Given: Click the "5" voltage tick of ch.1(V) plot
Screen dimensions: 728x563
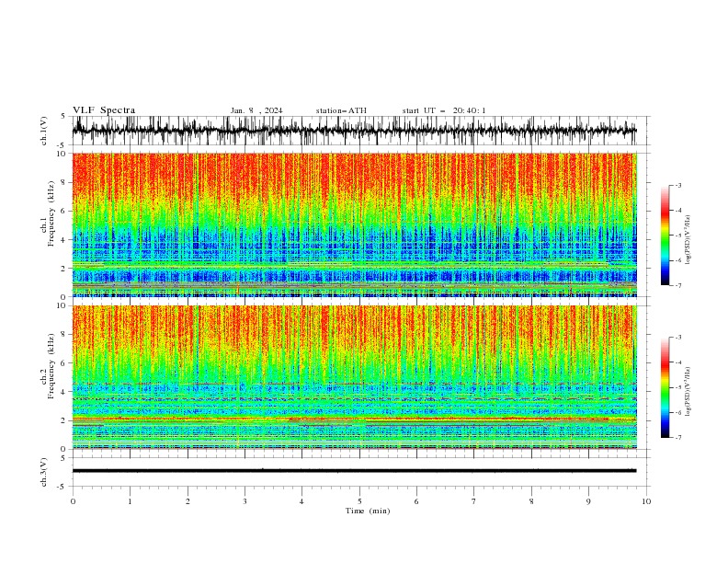Looking at the screenshot, I should tap(63, 117).
